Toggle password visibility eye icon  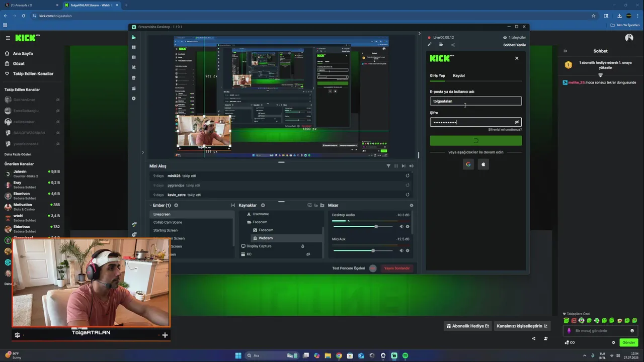coord(516,122)
